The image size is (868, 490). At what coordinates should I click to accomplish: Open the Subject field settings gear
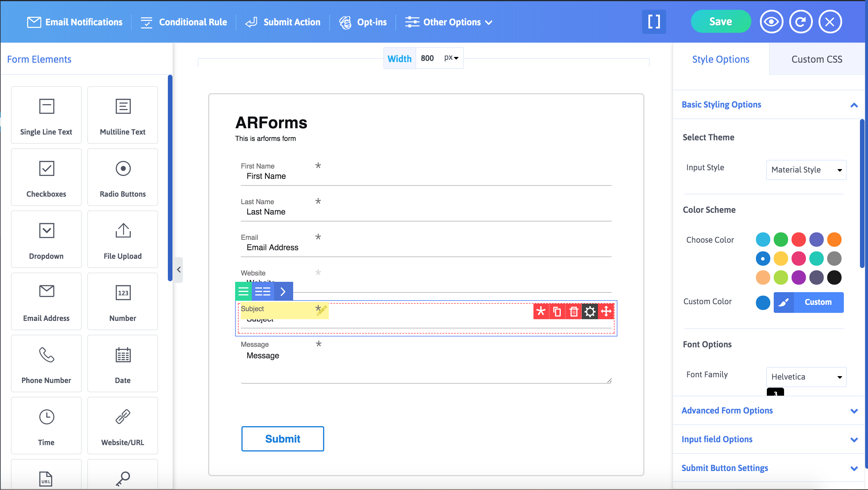[590, 311]
